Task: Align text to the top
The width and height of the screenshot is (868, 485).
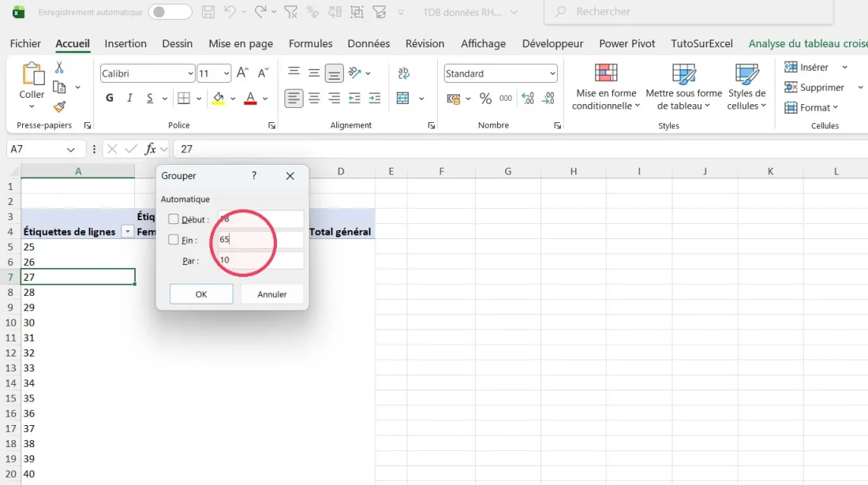Action: click(x=294, y=73)
